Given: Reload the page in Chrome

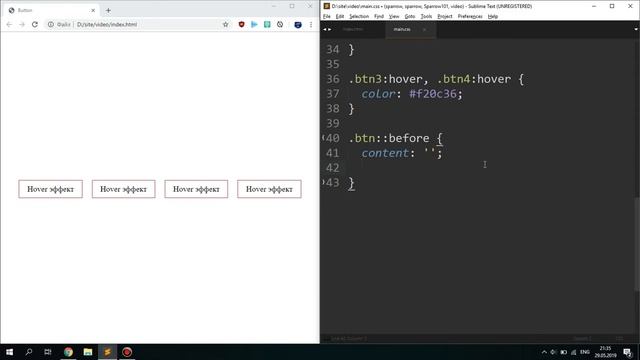Looking at the screenshot, I should tap(35, 24).
